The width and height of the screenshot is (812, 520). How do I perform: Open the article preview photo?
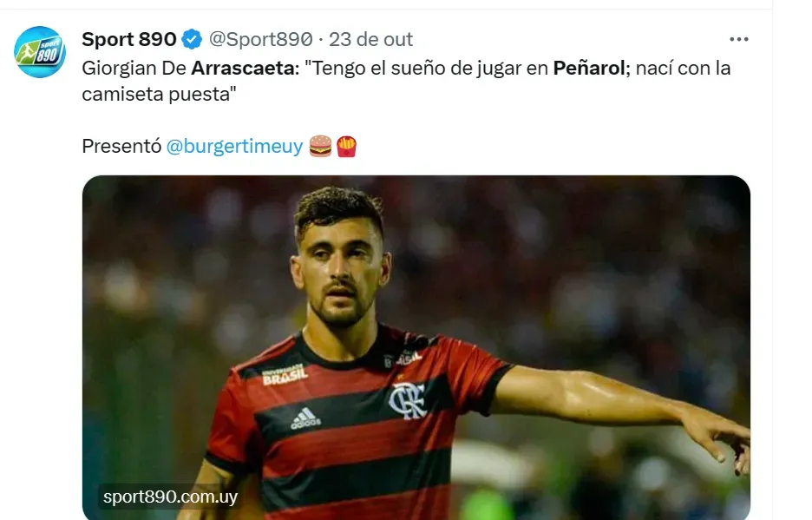tap(416, 347)
